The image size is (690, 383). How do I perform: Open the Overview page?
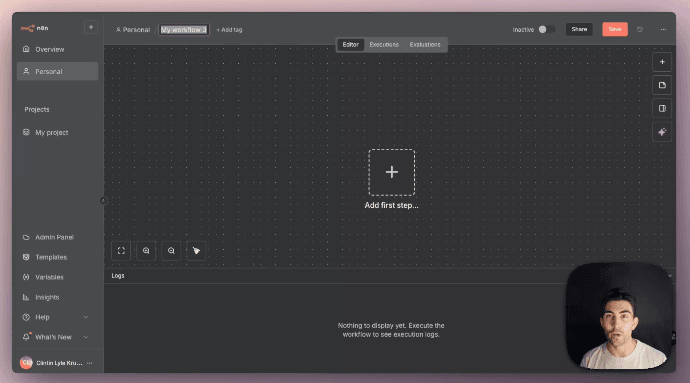click(57, 49)
